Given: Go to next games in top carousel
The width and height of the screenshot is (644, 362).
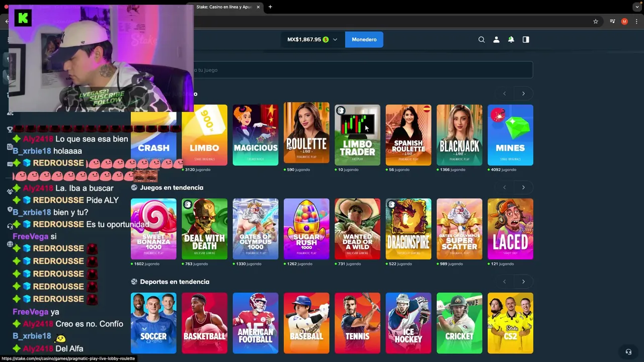Looking at the screenshot, I should pyautogui.click(x=523, y=94).
